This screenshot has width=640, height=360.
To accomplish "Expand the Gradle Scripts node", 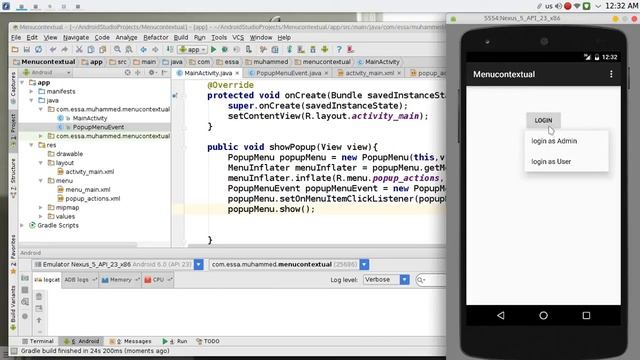I will (x=22, y=225).
